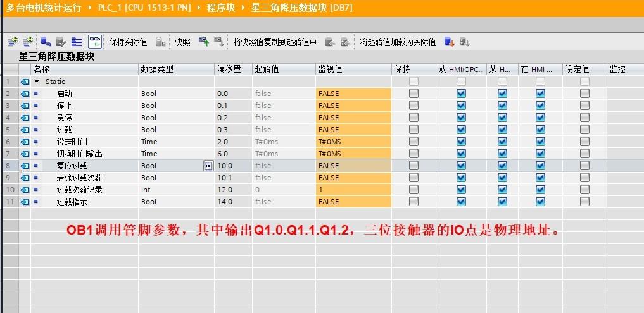Toggle 从 H... checkbox for 切换时间输出 row
This screenshot has height=313, width=644.
[x=502, y=154]
